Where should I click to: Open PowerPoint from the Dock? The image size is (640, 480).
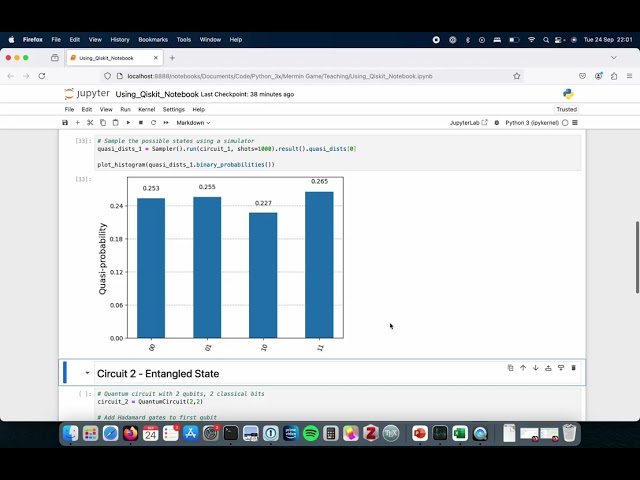tap(420, 433)
